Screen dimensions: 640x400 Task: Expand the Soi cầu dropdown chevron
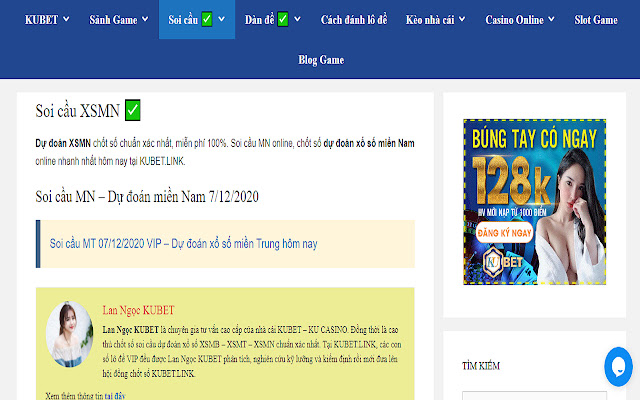(x=221, y=19)
